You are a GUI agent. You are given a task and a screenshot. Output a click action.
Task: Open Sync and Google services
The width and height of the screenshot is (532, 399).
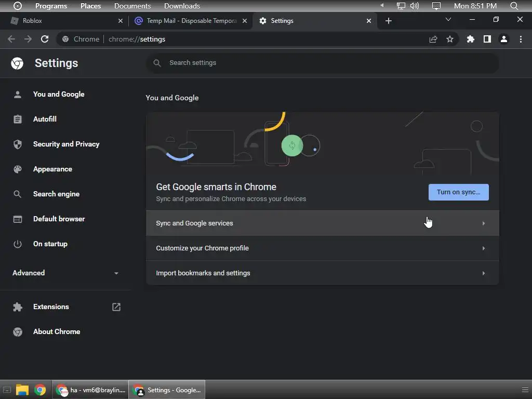(322, 223)
